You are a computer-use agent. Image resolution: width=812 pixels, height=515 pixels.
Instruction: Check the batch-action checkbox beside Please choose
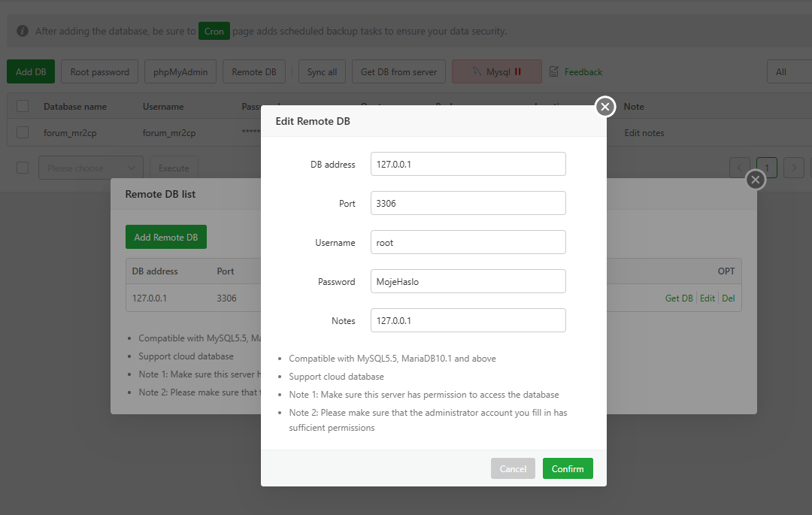[x=23, y=168]
